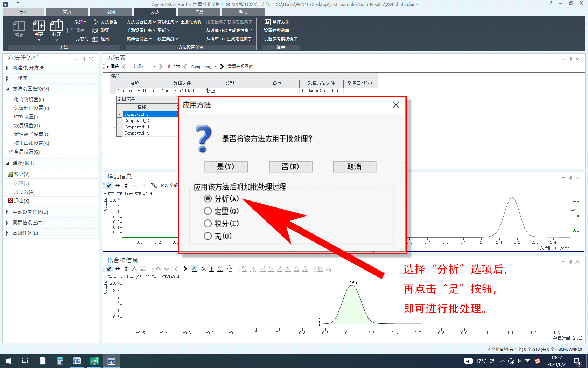This screenshot has height=368, width=588.
Task: Open the Compound dropdown in 方法表
Action: point(216,67)
